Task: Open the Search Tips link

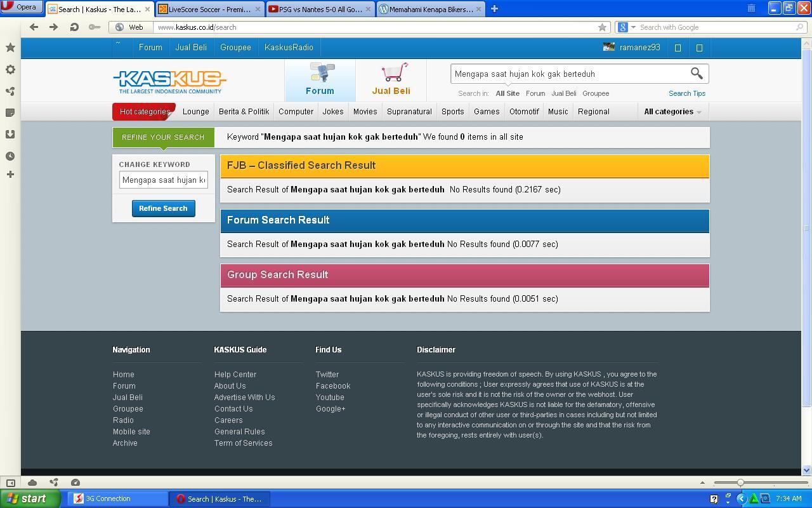Action: [x=687, y=93]
